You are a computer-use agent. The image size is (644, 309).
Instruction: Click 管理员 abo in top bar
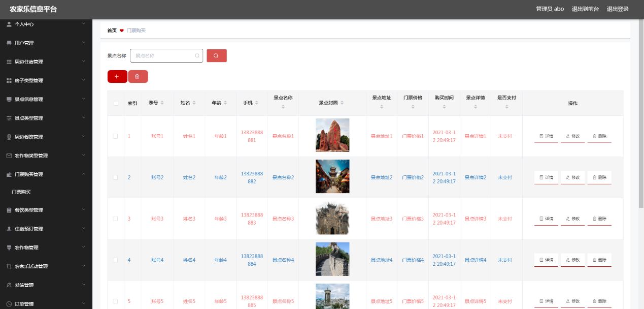(550, 9)
